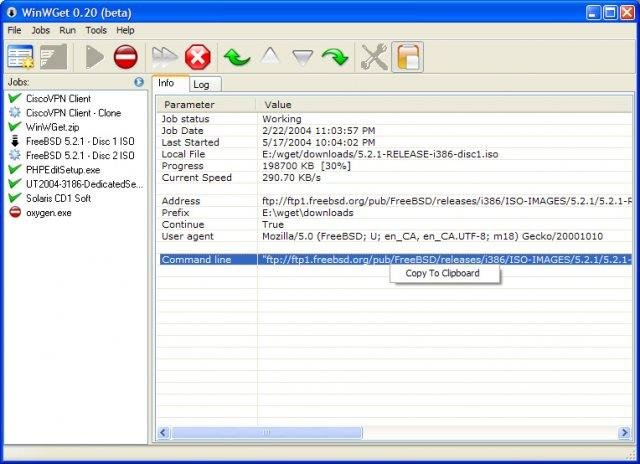640x464 pixels.
Task: Click the download arrow icon beside FreeBSD Disc 1
Action: (15, 141)
